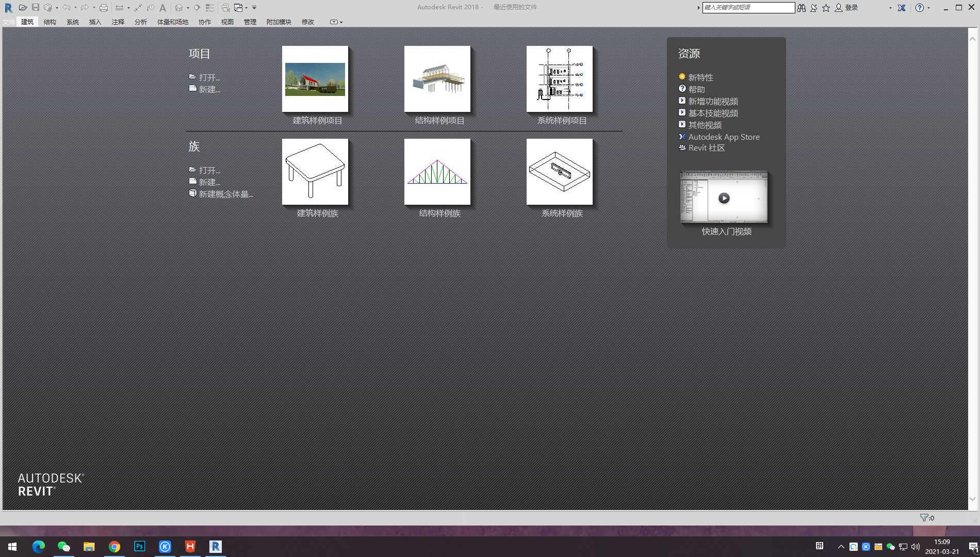Click the Save disk icon

click(36, 7)
